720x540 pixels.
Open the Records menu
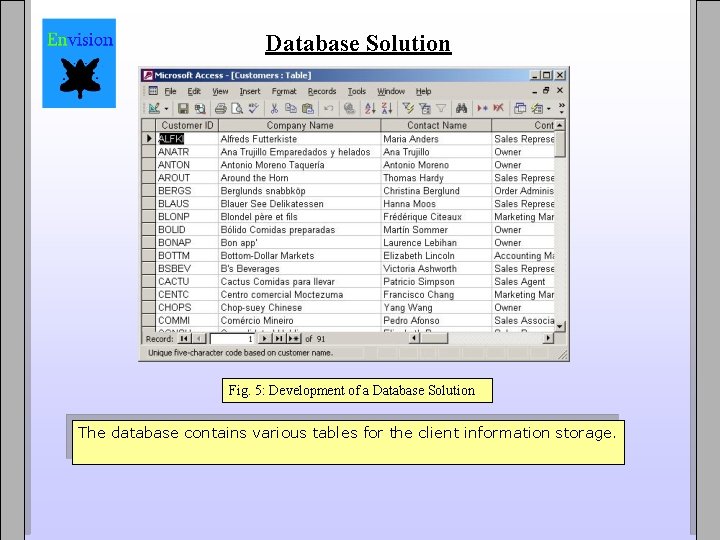point(322,91)
